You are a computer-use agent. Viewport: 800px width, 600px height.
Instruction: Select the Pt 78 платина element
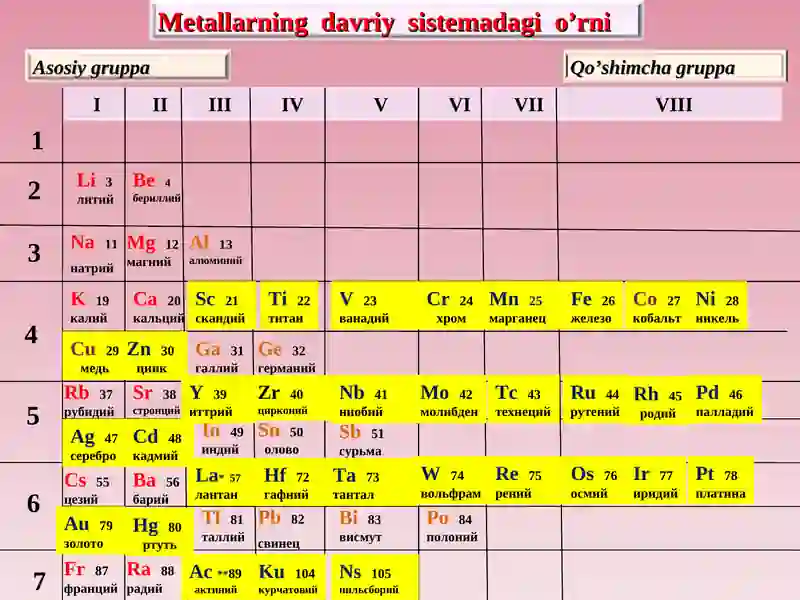click(x=720, y=482)
